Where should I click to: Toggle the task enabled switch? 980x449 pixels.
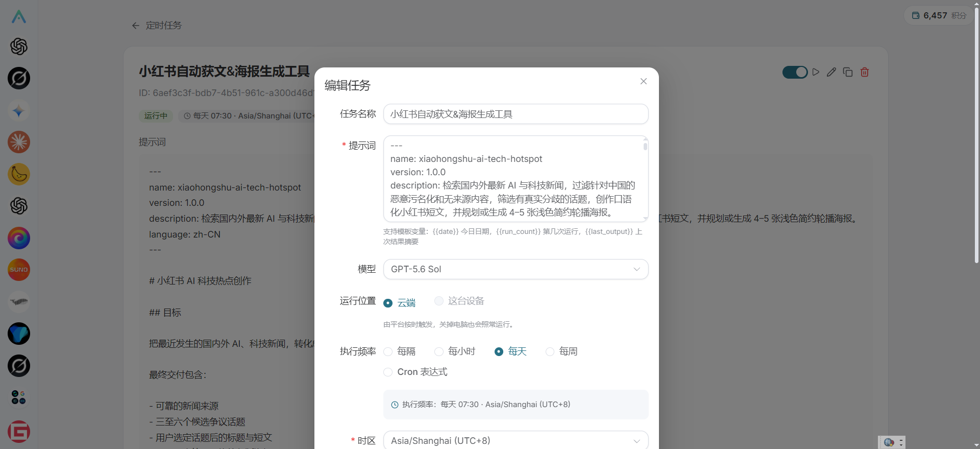click(x=795, y=72)
